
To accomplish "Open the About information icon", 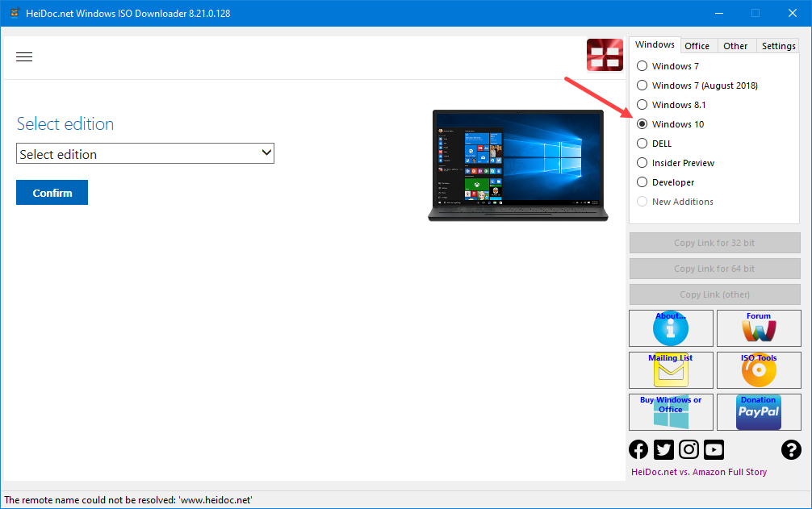I will [x=670, y=328].
